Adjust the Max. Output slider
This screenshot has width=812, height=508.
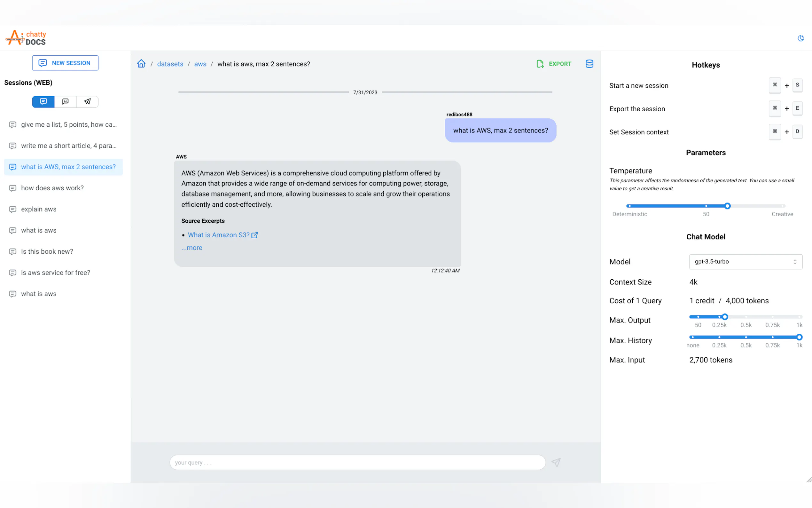pyautogui.click(x=724, y=316)
